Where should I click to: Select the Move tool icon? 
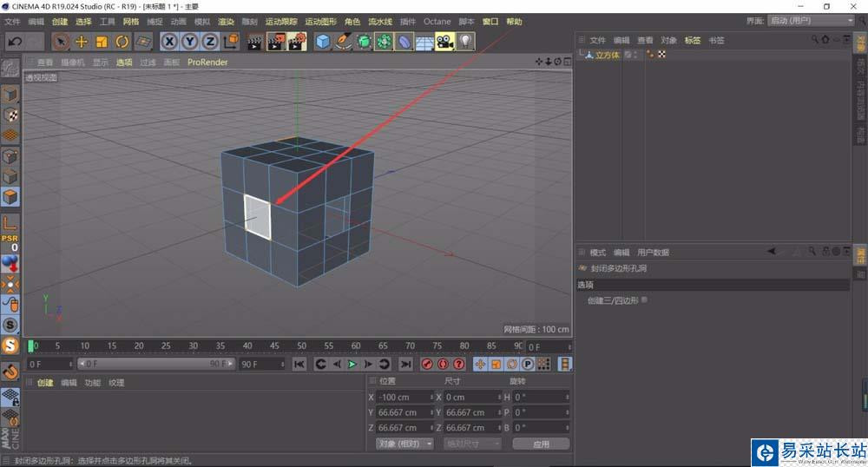82,42
